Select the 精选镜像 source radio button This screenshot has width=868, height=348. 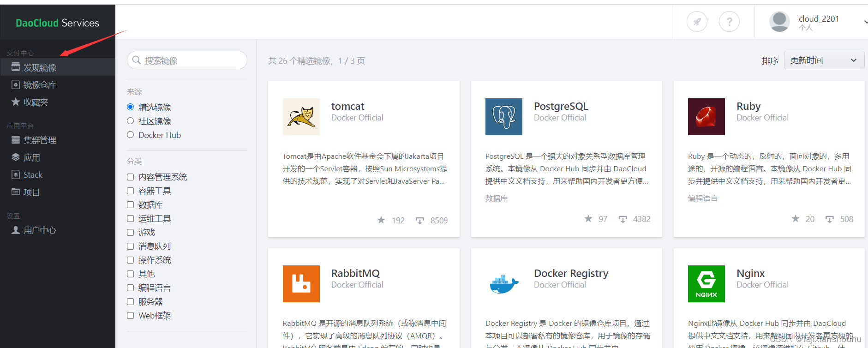tap(131, 107)
